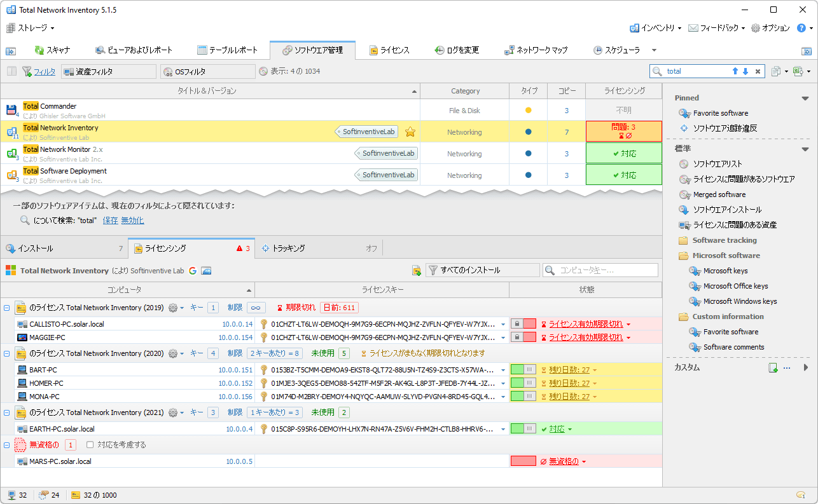818x504 pixels.
Task: Click the Google search icon beside Softinventive Lab
Action: point(193,271)
